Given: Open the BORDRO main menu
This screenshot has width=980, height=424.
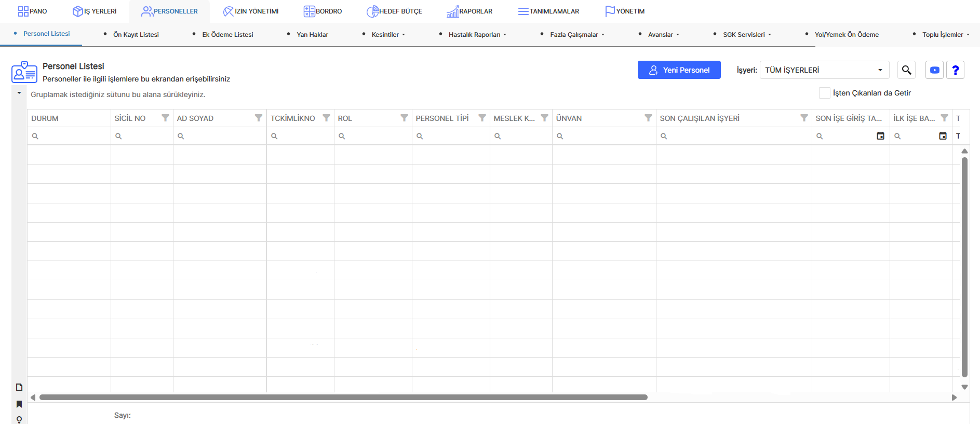Looking at the screenshot, I should coord(323,11).
